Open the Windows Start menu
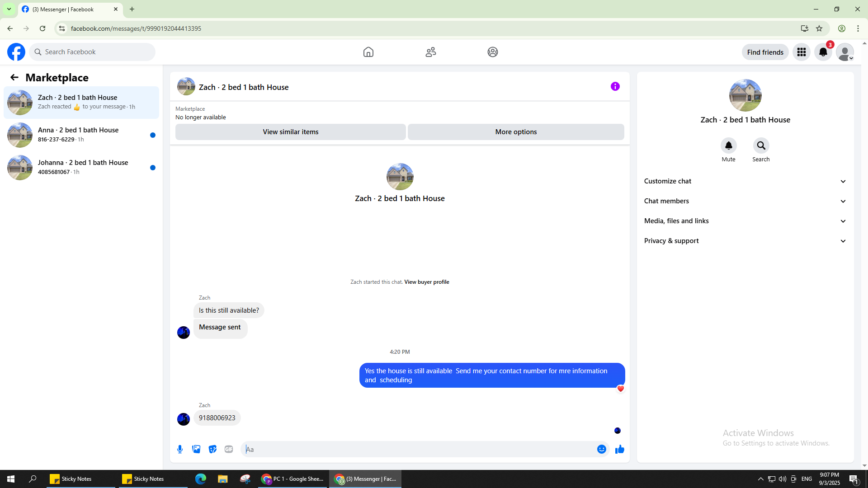 click(x=11, y=479)
